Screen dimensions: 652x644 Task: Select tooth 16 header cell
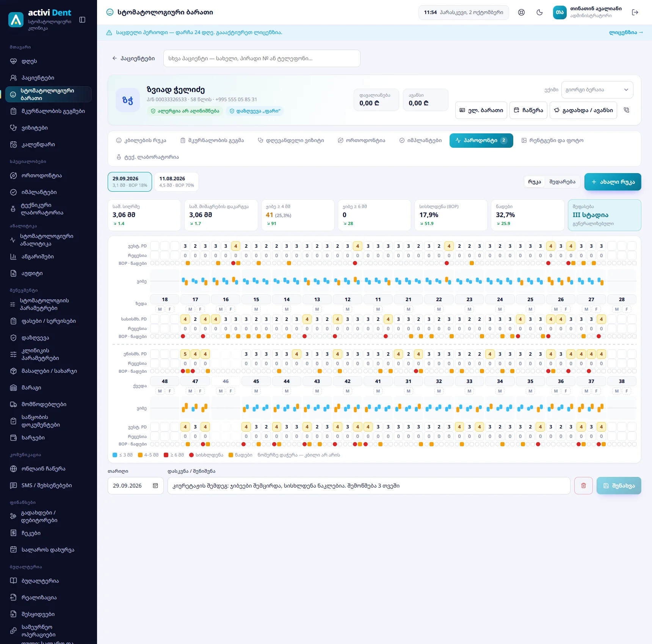click(226, 299)
